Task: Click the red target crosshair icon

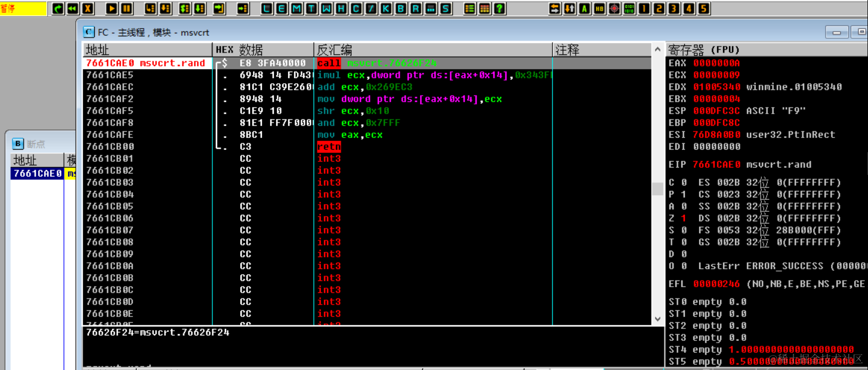Action: pos(614,8)
